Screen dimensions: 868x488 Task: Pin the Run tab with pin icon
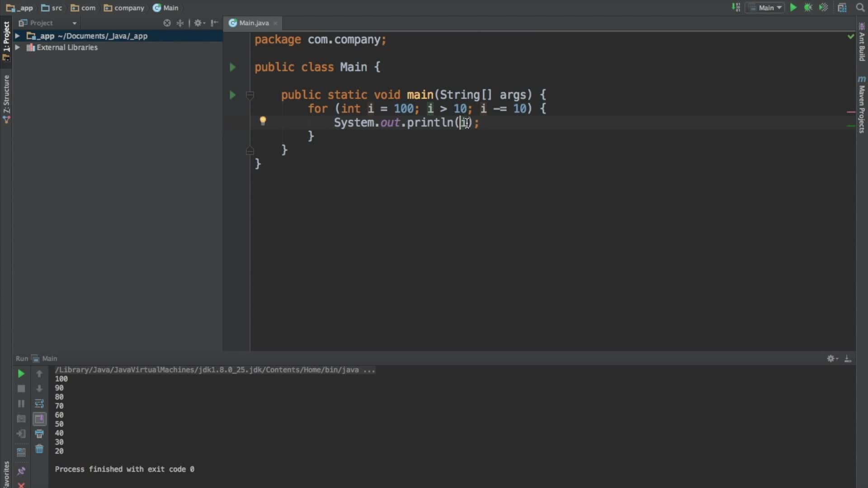click(x=21, y=471)
